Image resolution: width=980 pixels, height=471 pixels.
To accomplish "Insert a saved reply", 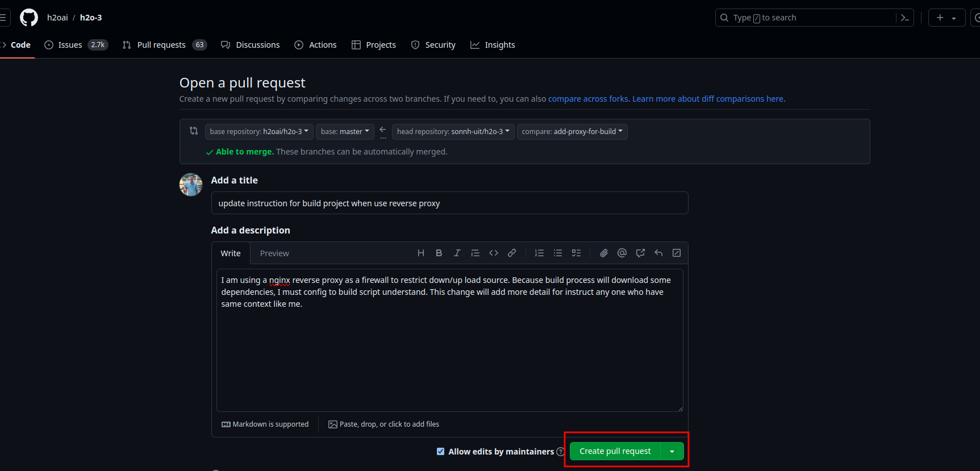I will click(x=658, y=253).
